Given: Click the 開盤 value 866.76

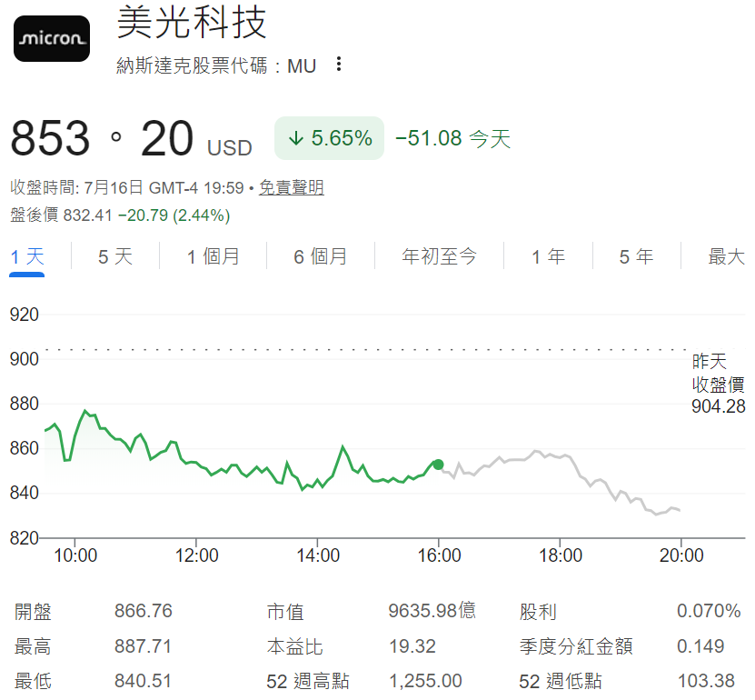Looking at the screenshot, I should (144, 611).
